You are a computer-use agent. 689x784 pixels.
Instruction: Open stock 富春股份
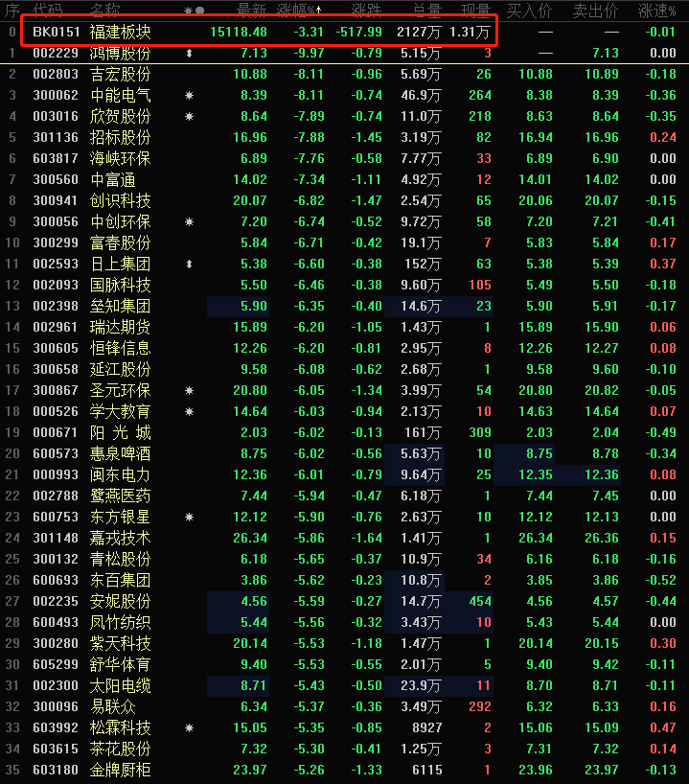120,242
